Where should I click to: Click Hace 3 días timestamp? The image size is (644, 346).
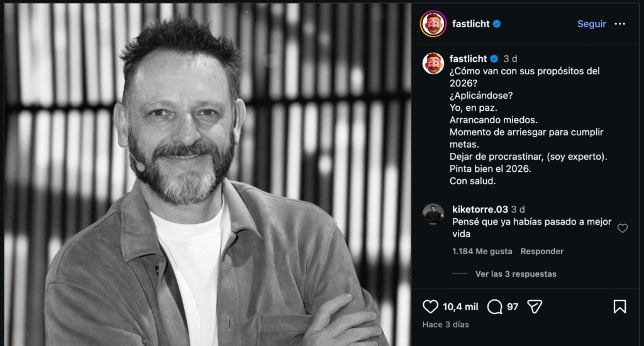pos(445,325)
